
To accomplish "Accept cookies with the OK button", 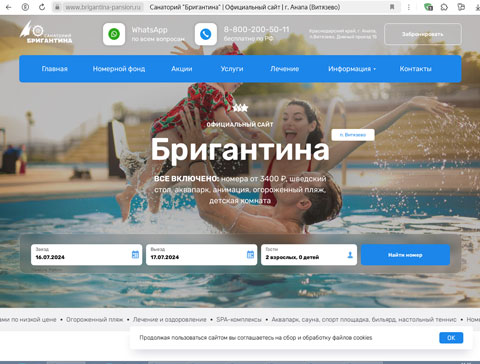I will 451,338.
